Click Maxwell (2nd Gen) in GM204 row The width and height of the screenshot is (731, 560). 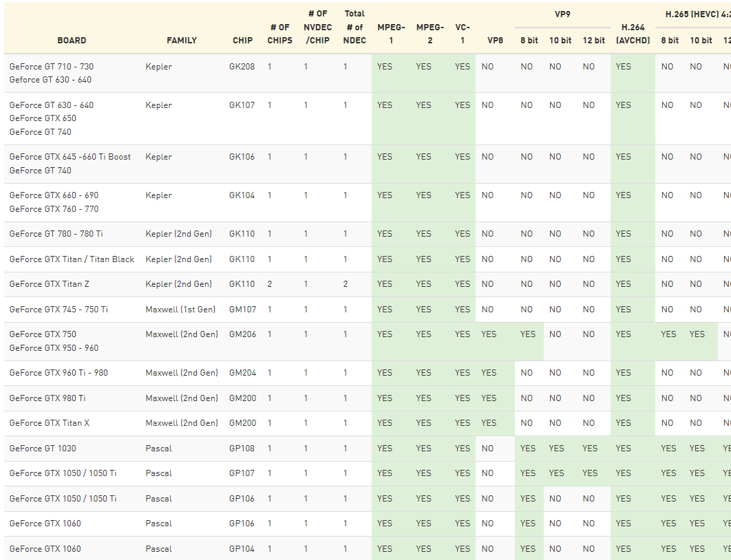182,373
